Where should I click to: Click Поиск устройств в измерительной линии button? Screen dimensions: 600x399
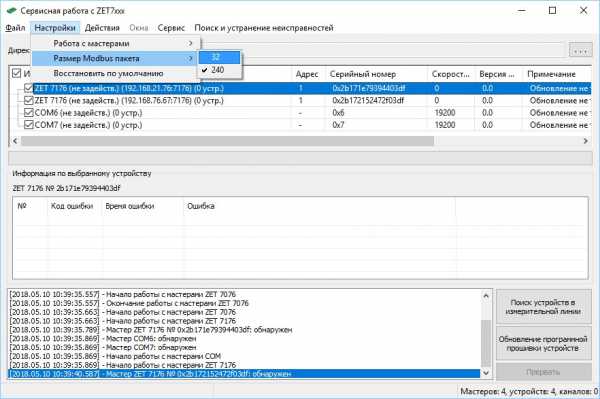pos(543,307)
